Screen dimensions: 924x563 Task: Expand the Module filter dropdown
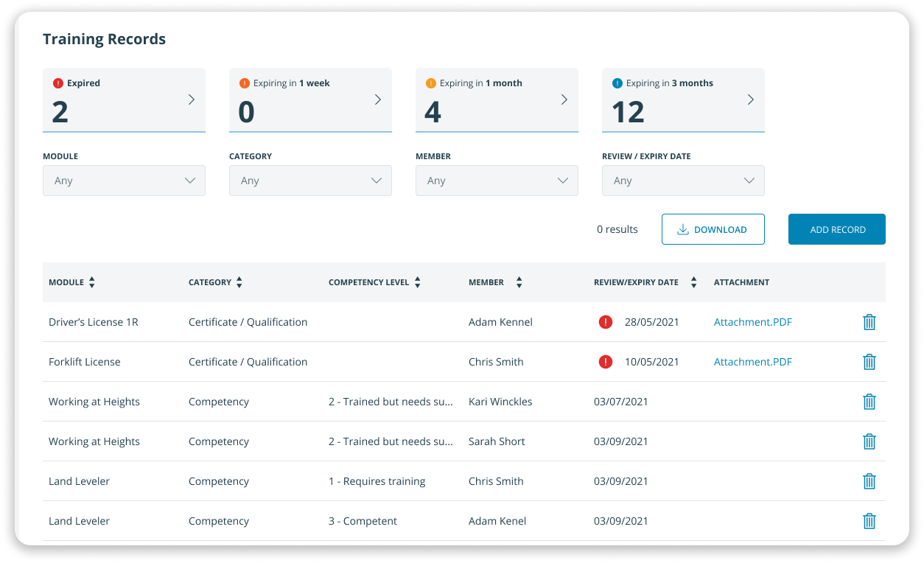tap(124, 181)
